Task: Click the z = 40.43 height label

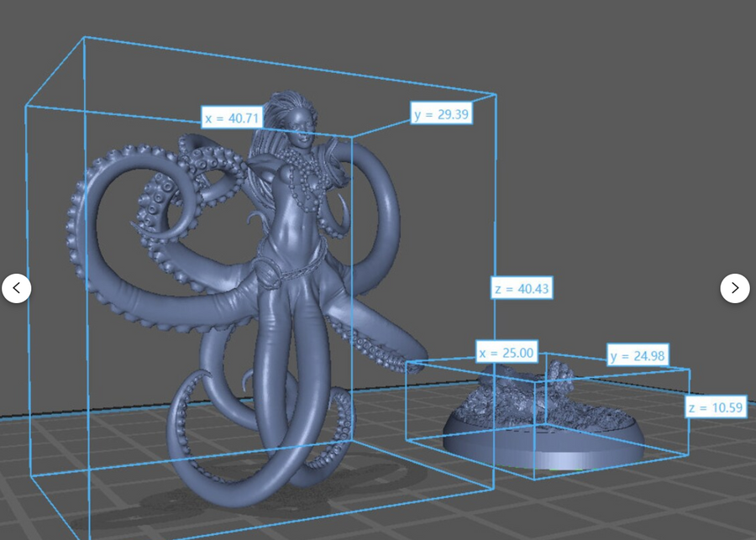Action: coord(521,289)
